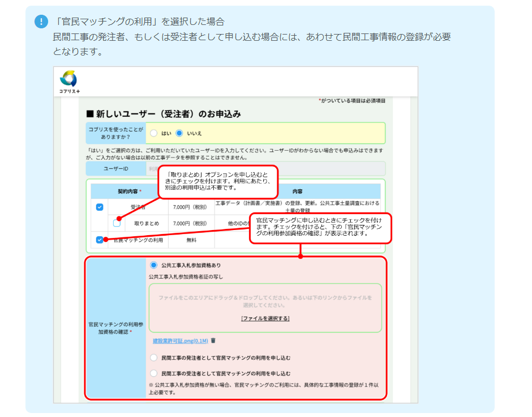Check the 取りまとめ option checkbox
Screen dimensions: 532x417
tap(117, 223)
